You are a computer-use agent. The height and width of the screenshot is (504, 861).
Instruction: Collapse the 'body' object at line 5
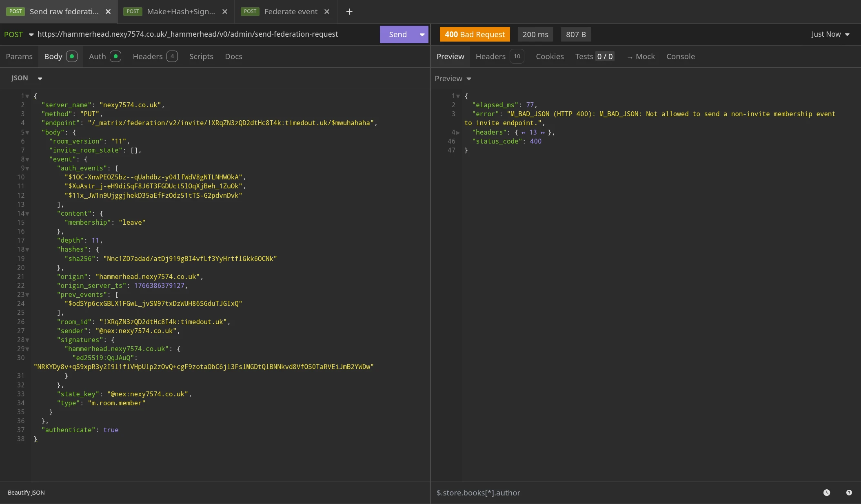point(27,133)
